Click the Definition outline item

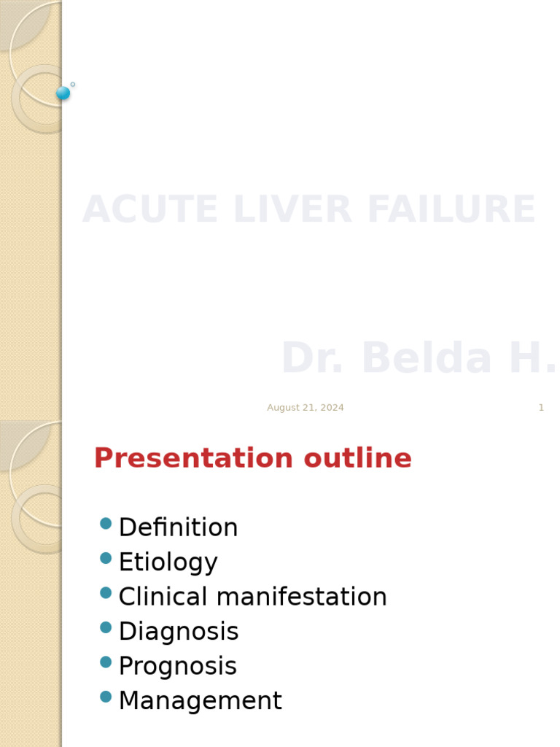[178, 527]
